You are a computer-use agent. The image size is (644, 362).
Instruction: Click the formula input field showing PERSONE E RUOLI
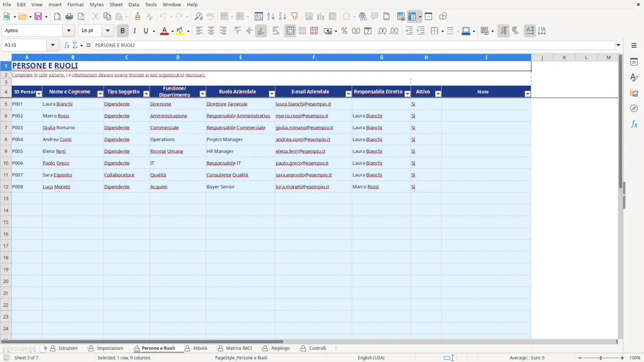click(x=353, y=45)
